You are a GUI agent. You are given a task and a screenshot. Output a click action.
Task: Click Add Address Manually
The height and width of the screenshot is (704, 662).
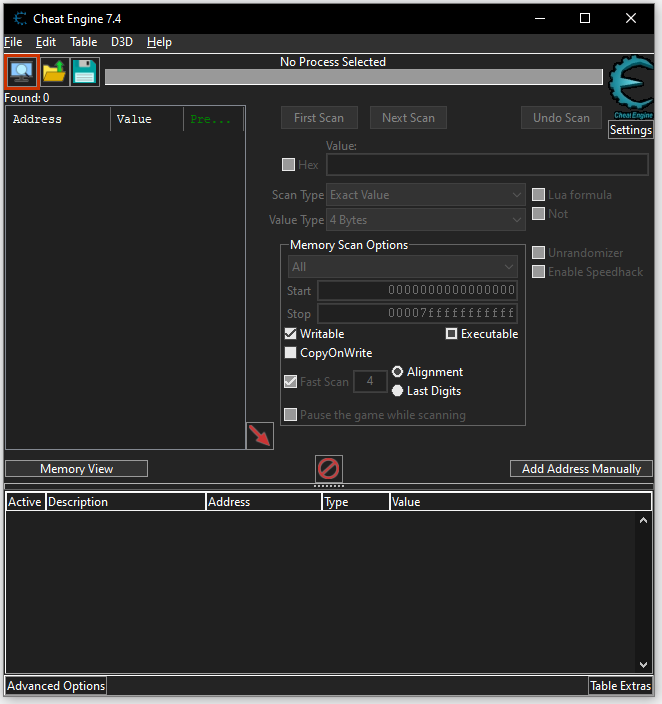[x=581, y=469]
